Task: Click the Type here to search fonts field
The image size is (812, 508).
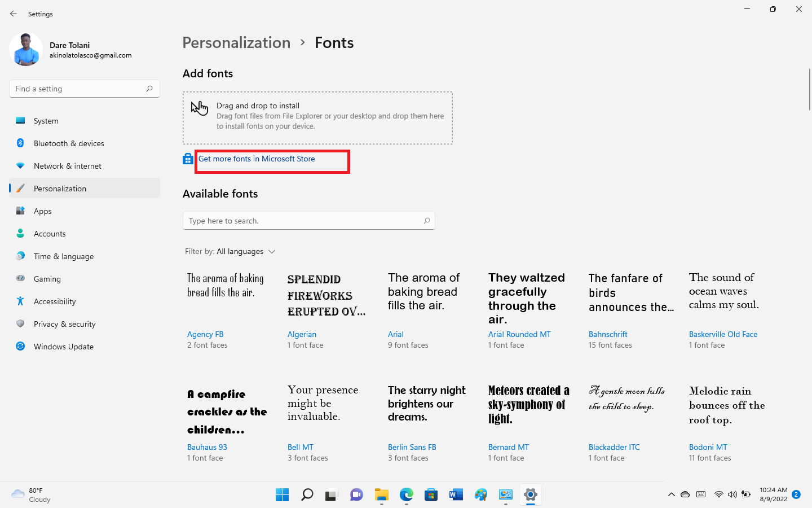Action: click(309, 221)
